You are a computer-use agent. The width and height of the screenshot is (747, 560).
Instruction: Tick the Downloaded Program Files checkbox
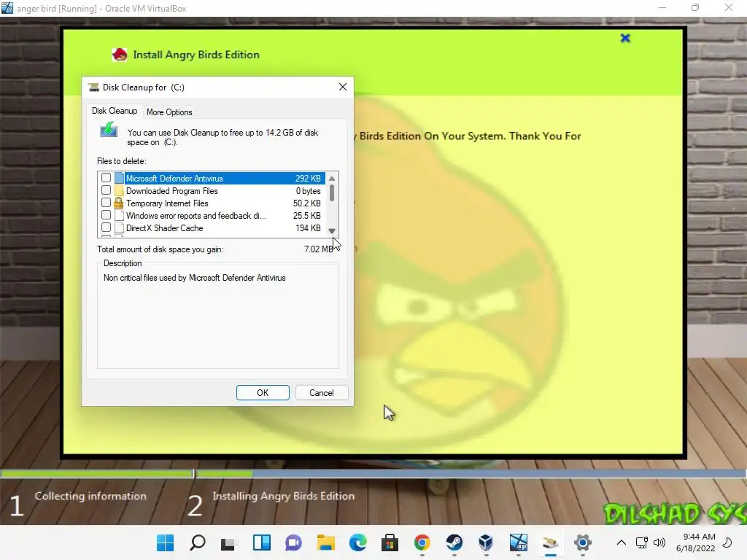click(x=107, y=190)
